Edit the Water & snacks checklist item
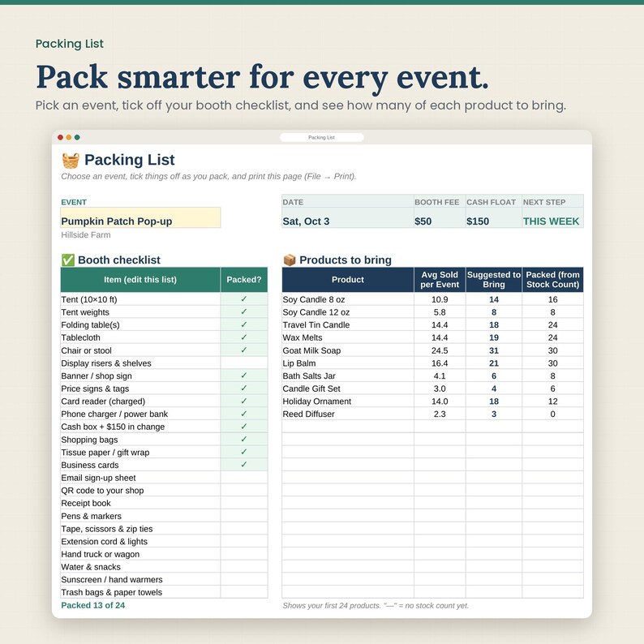 click(140, 566)
